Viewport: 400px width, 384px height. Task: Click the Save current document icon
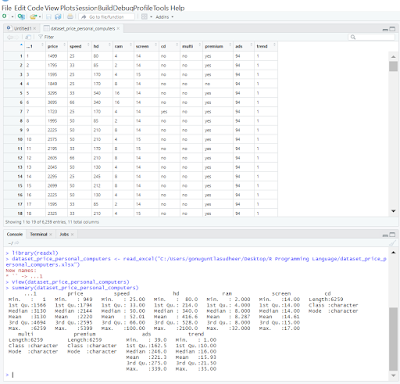(x=49, y=17)
